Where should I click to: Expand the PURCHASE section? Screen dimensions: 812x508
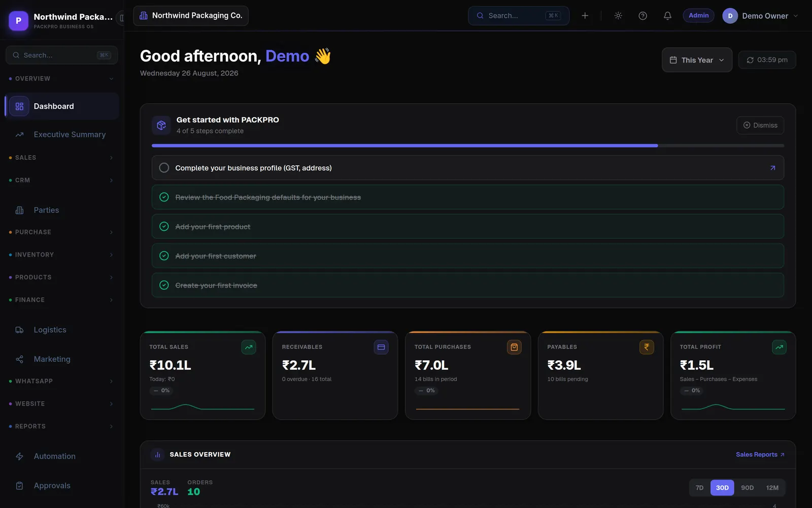pyautogui.click(x=61, y=232)
